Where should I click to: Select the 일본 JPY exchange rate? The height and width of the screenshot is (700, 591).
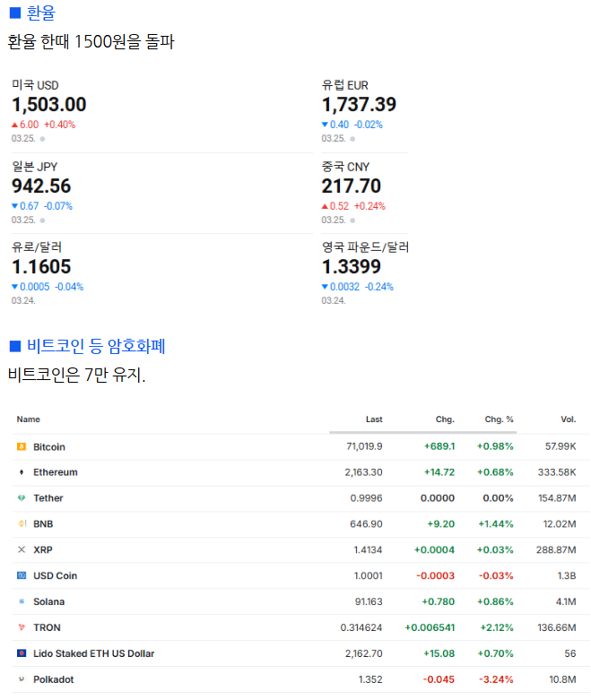[41, 186]
